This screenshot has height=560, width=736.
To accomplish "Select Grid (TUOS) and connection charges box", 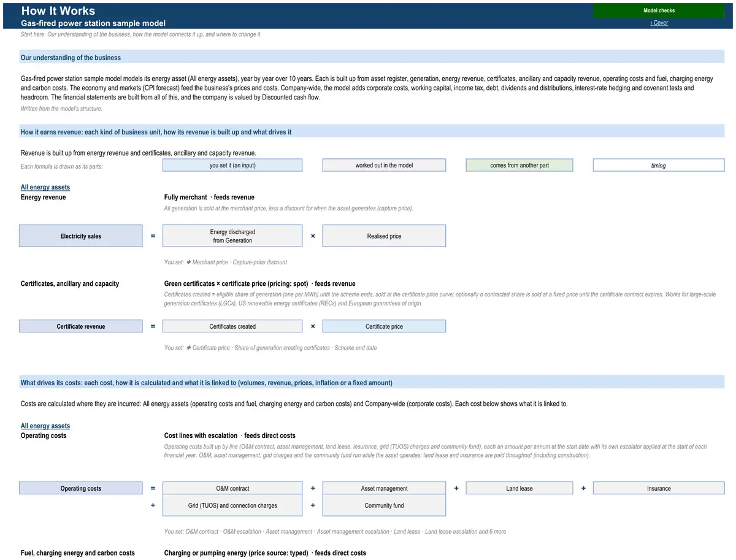I will (232, 505).
